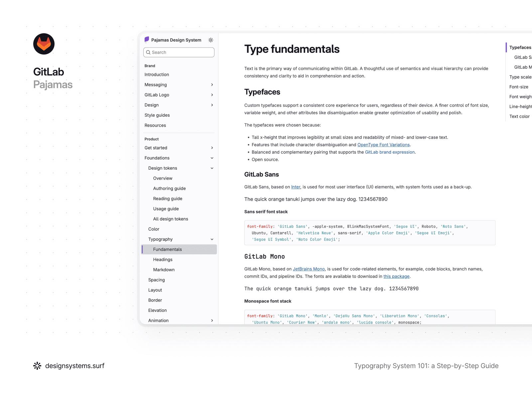Collapse the Design tokens chevron
Screen dimensions: 532x399
coord(212,168)
